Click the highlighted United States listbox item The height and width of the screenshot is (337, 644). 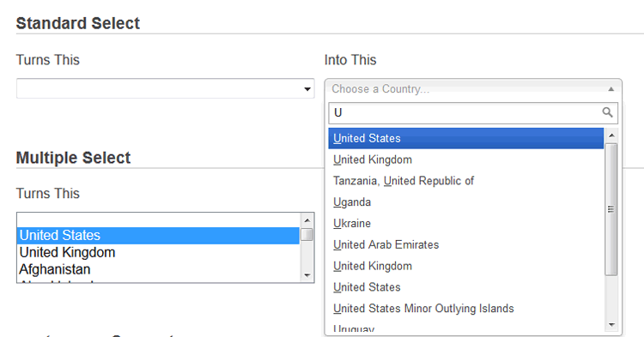[158, 235]
